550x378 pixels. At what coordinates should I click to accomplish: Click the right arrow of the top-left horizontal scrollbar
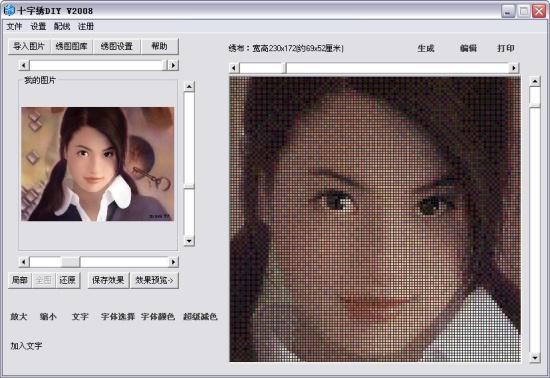pos(173,65)
